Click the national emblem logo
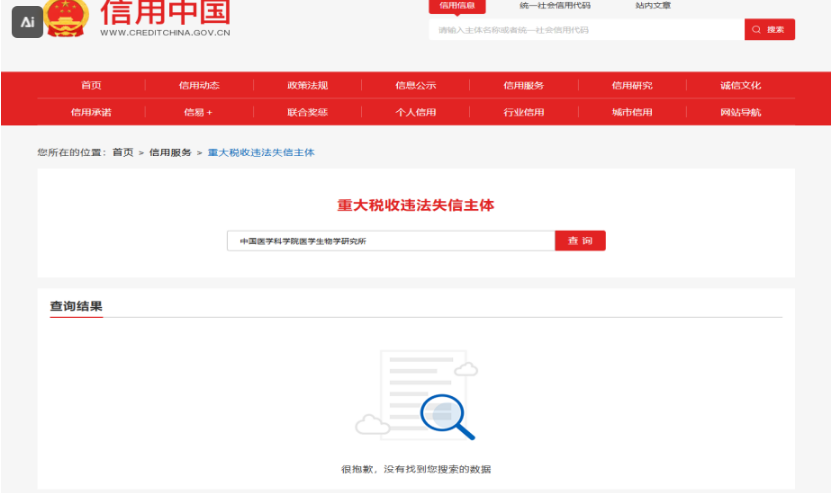Viewport: 834px width, 495px height. [66, 18]
